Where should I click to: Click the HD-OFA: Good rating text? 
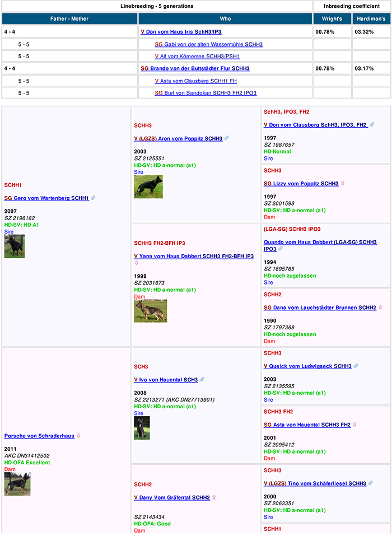(152, 524)
